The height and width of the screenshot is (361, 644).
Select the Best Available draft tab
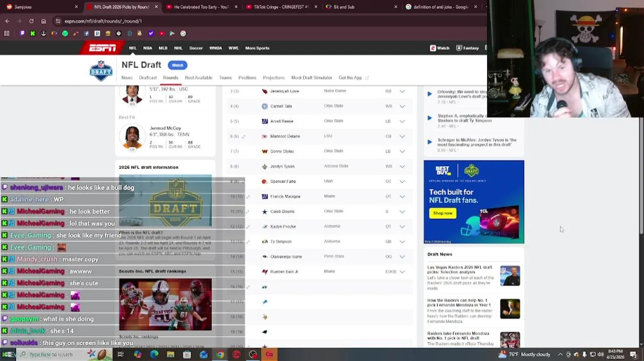199,78
